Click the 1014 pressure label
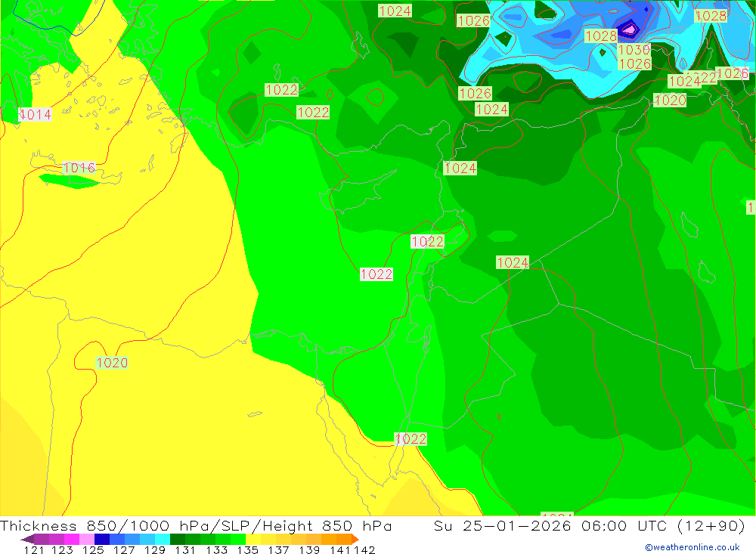This screenshot has height=554, width=756. (x=36, y=115)
